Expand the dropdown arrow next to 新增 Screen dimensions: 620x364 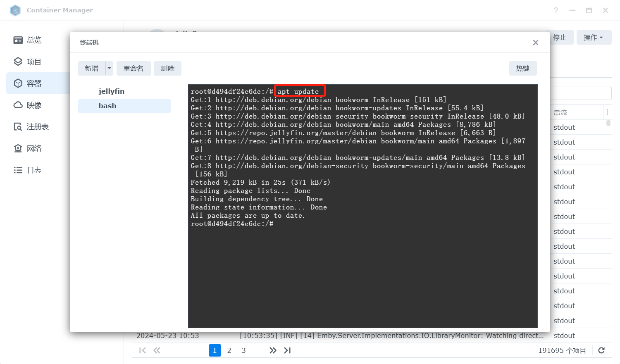[109, 68]
